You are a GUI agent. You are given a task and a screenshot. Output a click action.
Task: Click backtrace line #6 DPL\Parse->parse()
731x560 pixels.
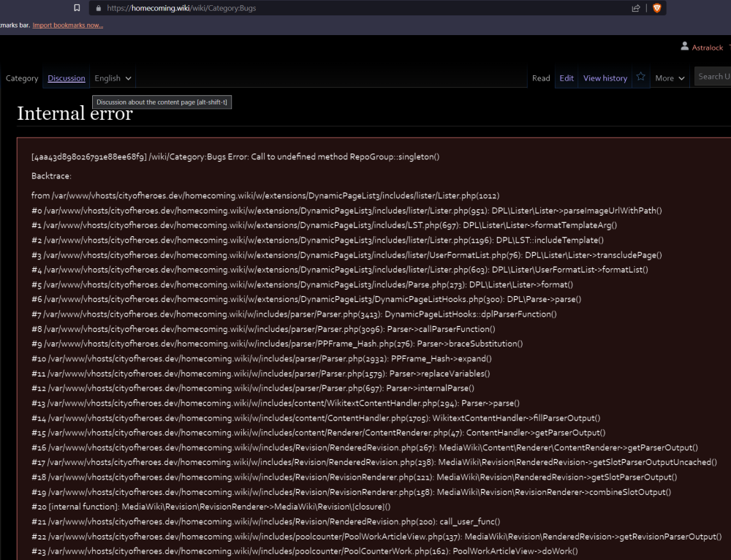(x=306, y=299)
